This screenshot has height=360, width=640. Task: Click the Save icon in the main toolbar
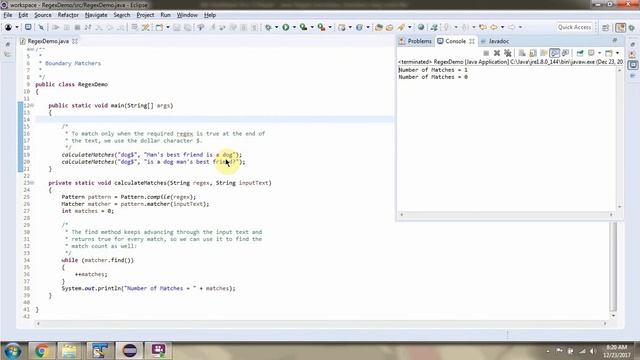click(x=177, y=27)
